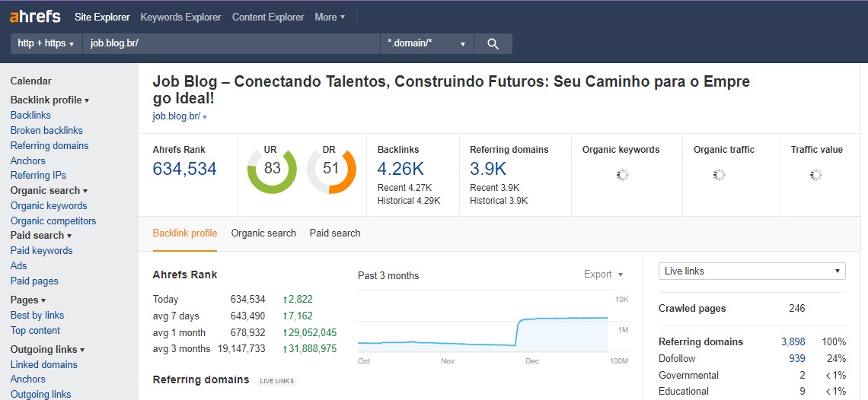Click the Ahrefs Rank line chart
This screenshot has width=868, height=400.
pos(483,323)
